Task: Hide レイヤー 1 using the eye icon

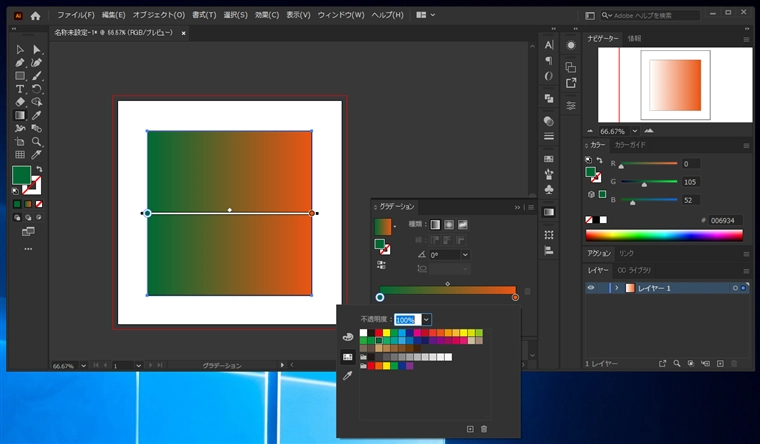Action: click(x=591, y=288)
